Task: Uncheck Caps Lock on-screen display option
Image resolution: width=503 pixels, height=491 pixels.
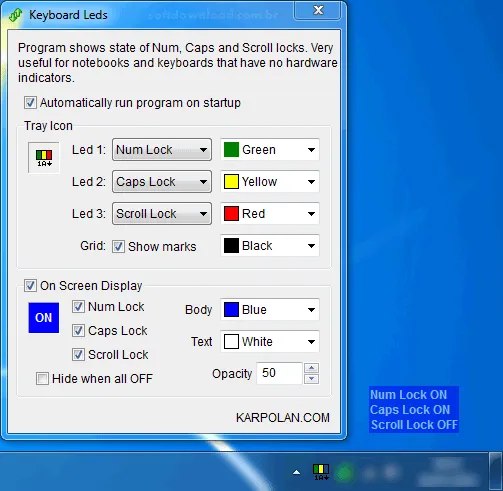Action: pyautogui.click(x=78, y=331)
